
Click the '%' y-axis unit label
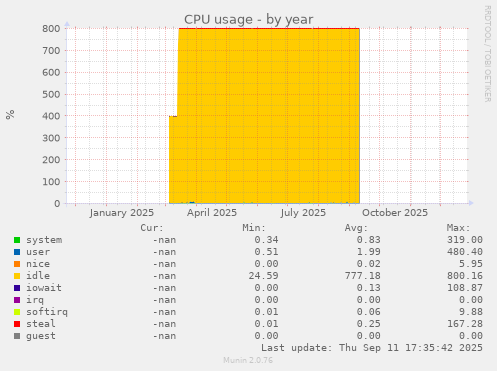click(10, 114)
